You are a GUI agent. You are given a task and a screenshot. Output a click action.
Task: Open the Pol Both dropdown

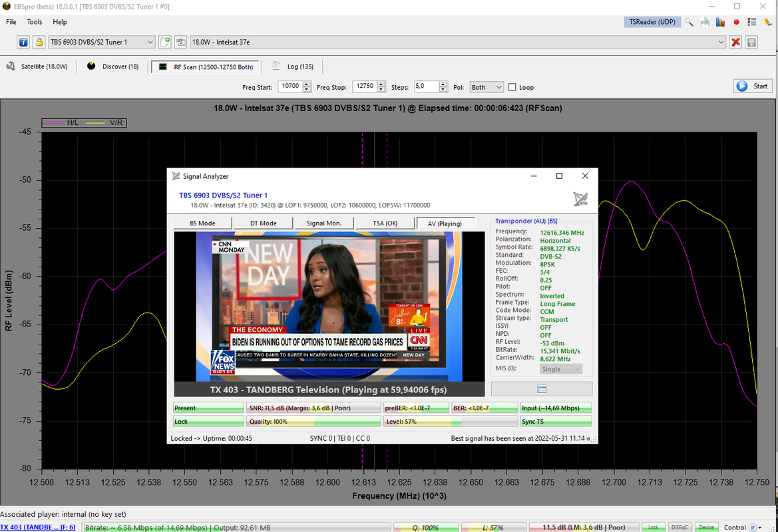pyautogui.click(x=486, y=87)
